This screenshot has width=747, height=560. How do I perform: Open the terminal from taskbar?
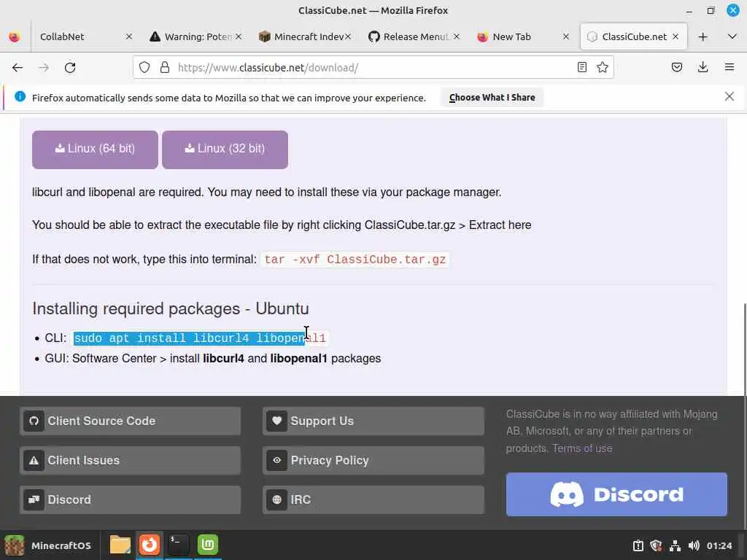(x=178, y=545)
